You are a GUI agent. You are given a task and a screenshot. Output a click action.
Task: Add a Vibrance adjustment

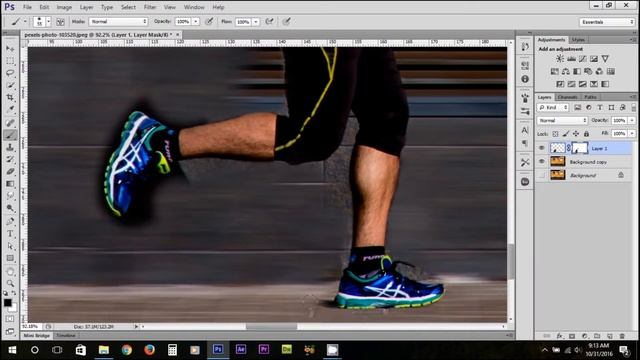point(605,59)
